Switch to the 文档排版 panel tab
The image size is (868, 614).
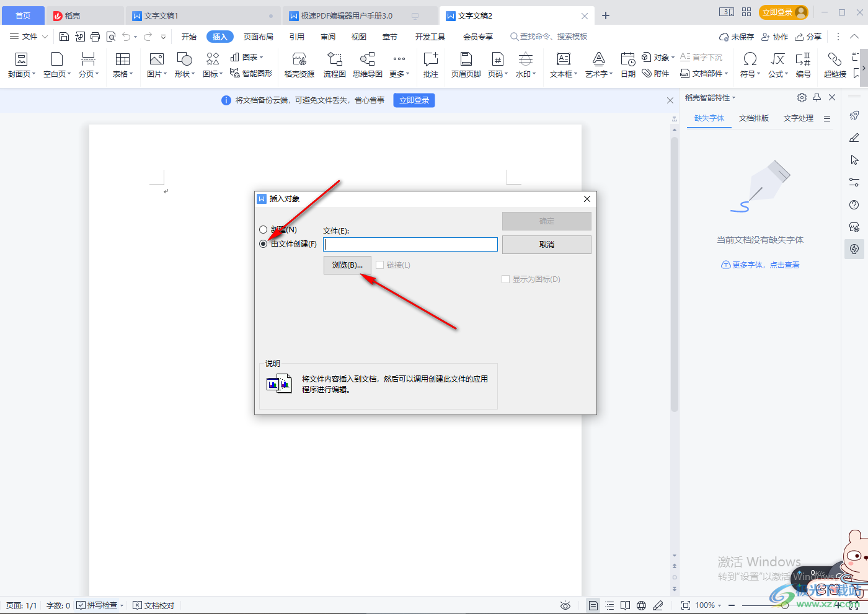754,118
